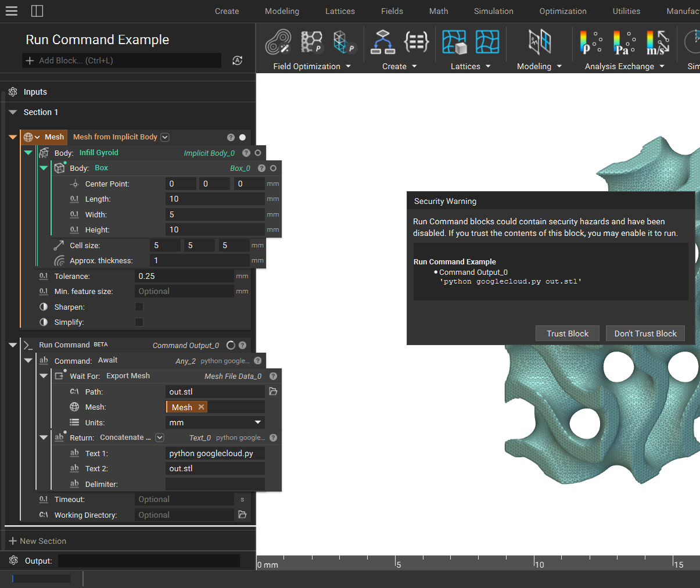Collapse Section 1
The width and height of the screenshot is (700, 588).
13,112
